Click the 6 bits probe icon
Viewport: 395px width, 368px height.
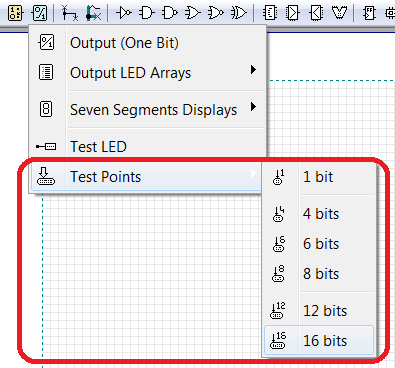tap(278, 244)
